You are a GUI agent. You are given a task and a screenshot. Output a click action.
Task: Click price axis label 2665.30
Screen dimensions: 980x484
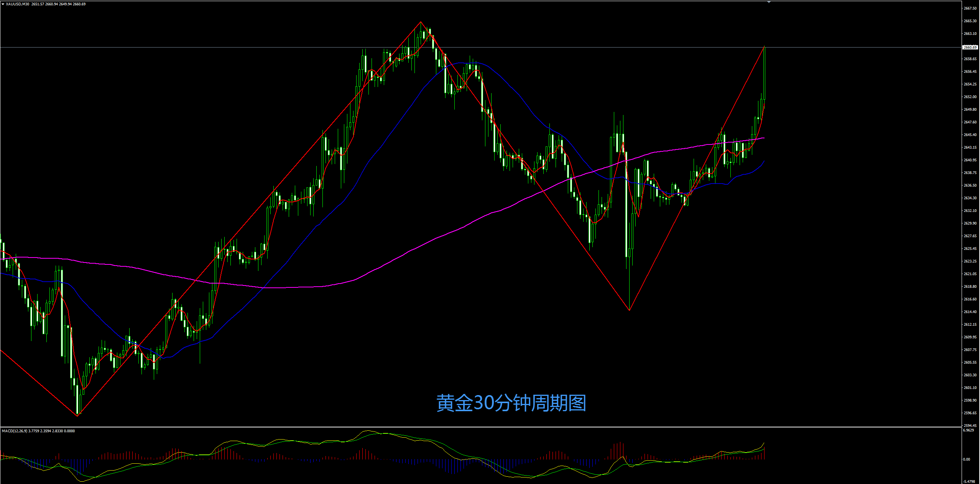pos(970,21)
